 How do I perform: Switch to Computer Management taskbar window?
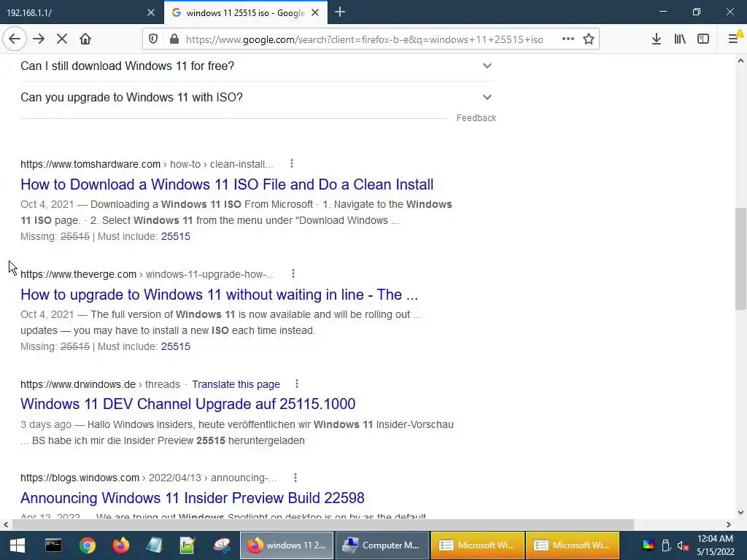tap(382, 545)
